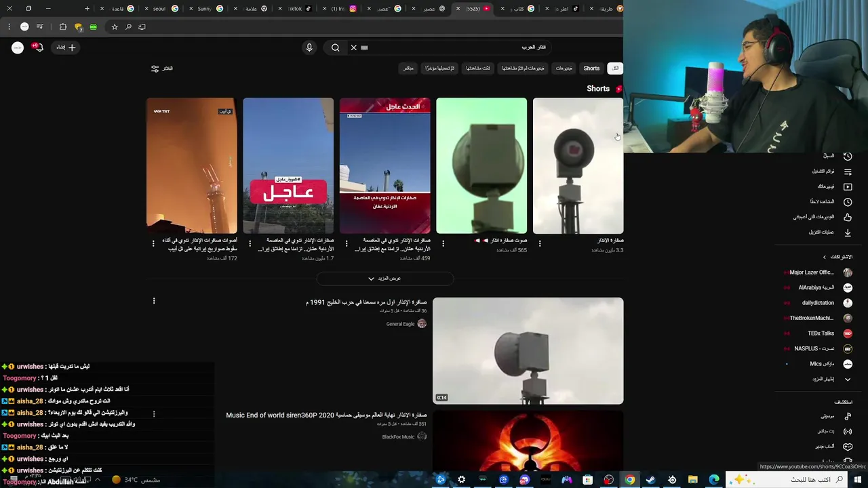868x488 pixels.
Task: Open YouTube notifications bell
Action: coord(38,47)
